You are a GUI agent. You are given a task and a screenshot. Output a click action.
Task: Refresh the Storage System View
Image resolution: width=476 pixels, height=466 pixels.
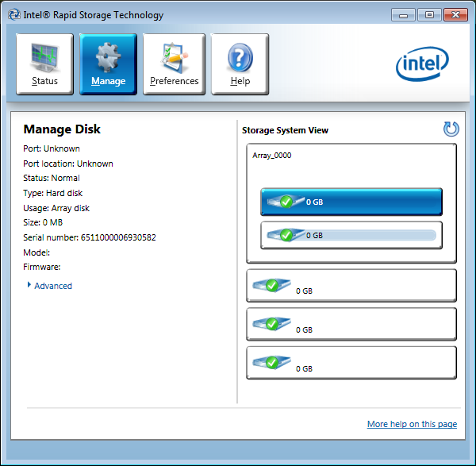point(451,129)
